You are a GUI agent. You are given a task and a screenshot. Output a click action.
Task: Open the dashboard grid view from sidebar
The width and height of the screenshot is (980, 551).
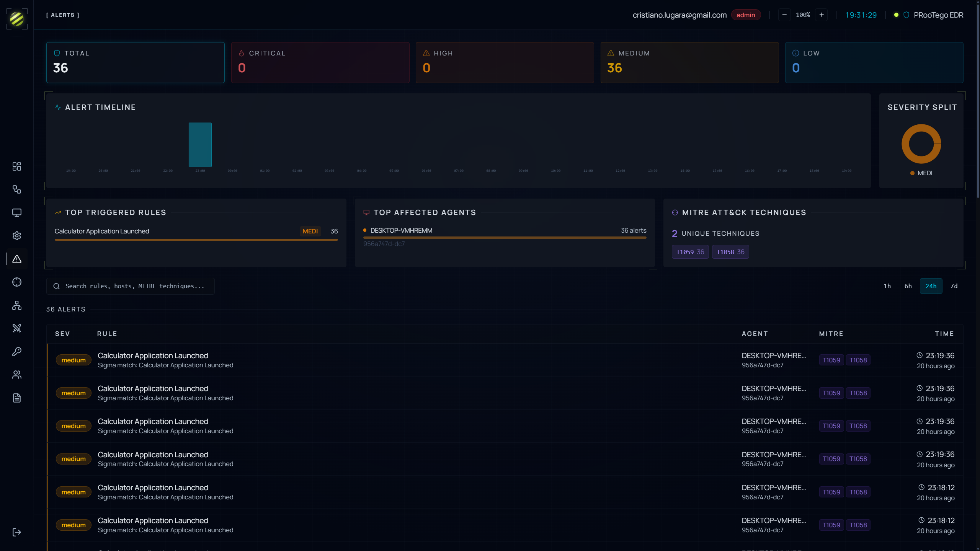[x=17, y=166]
